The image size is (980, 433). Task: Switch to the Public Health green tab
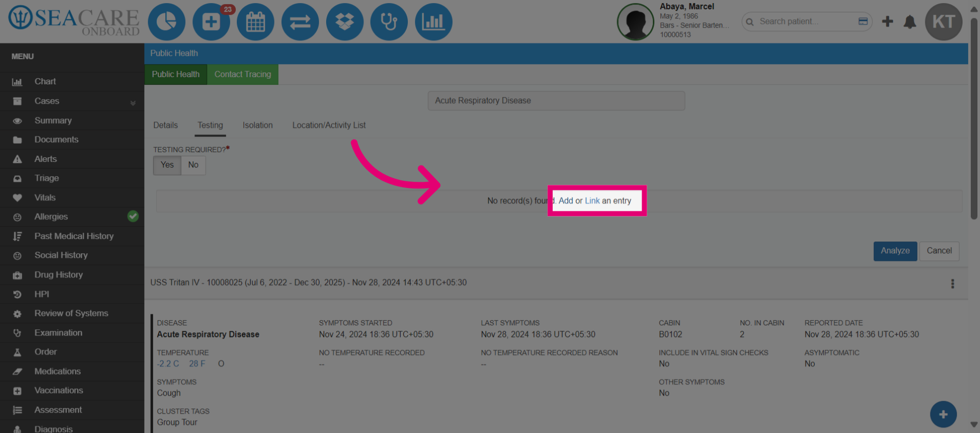(176, 75)
